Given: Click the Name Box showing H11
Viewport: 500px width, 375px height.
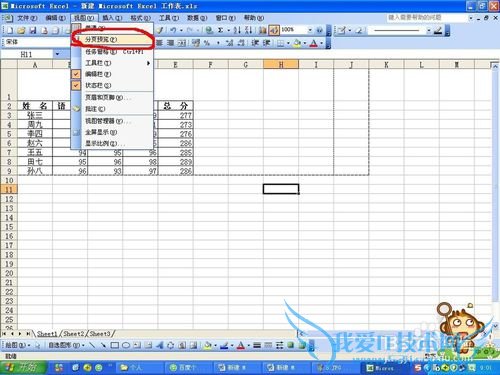Looking at the screenshot, I should tap(27, 54).
